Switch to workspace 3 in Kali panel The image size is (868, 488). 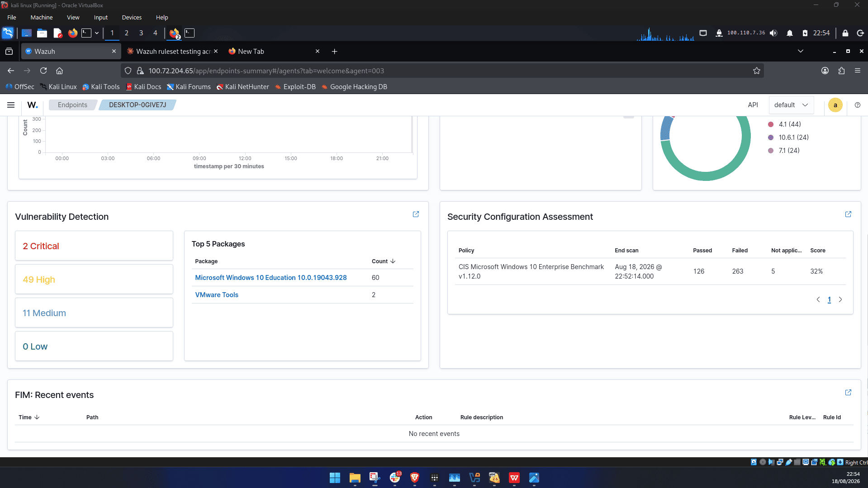141,33
